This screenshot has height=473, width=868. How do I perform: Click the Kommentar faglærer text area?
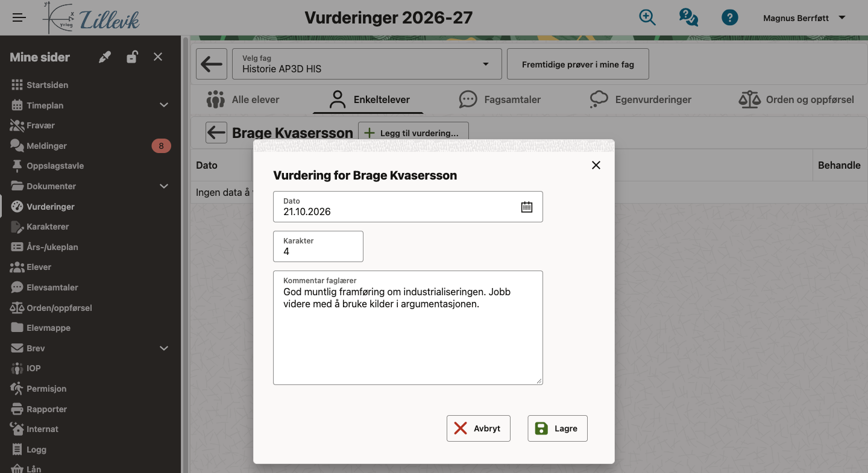click(408, 328)
